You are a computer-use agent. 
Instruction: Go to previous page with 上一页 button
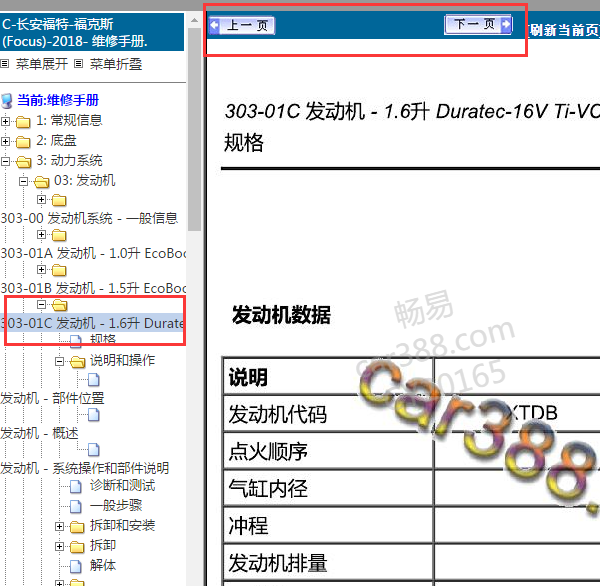pos(242,26)
